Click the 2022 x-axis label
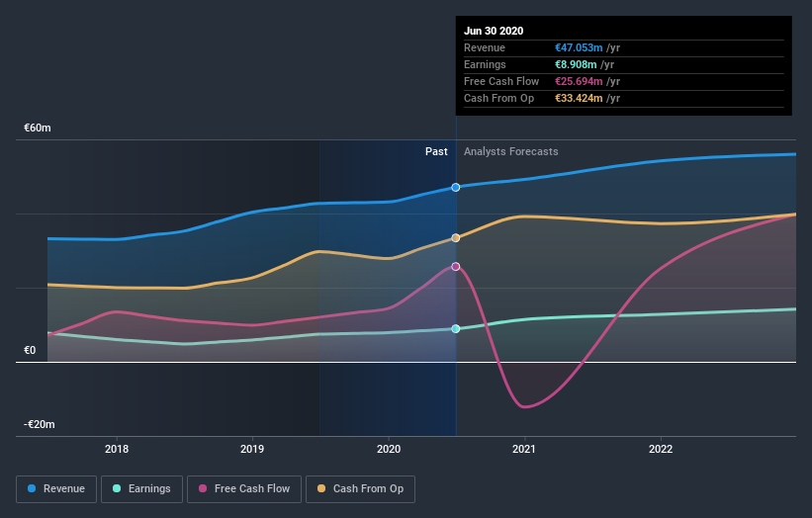Screen dimensions: 812x518 661,449
